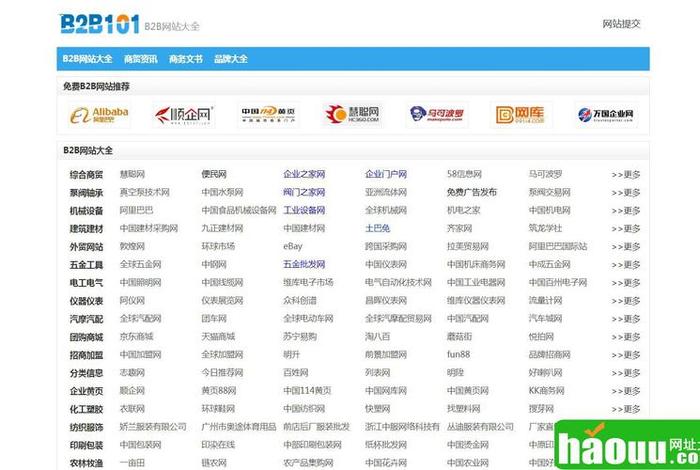Click the 网站提交 link at top right
The height and width of the screenshot is (470, 700).
621,24
